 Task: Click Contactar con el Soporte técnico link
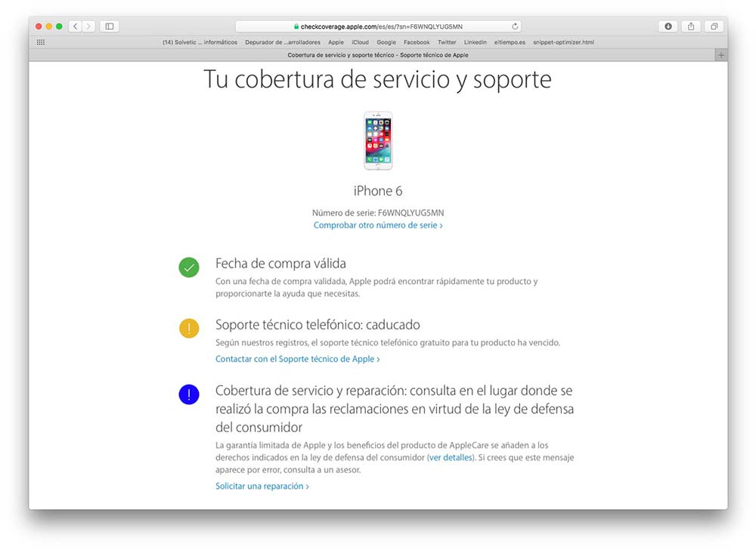click(x=297, y=359)
